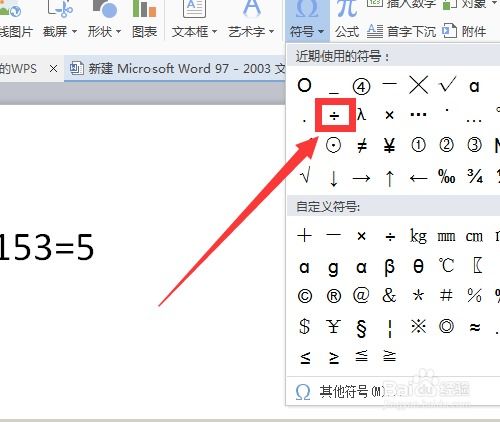Viewport: 500px width, 422px height.
Task: Insert the check mark symbol
Action: tap(446, 85)
